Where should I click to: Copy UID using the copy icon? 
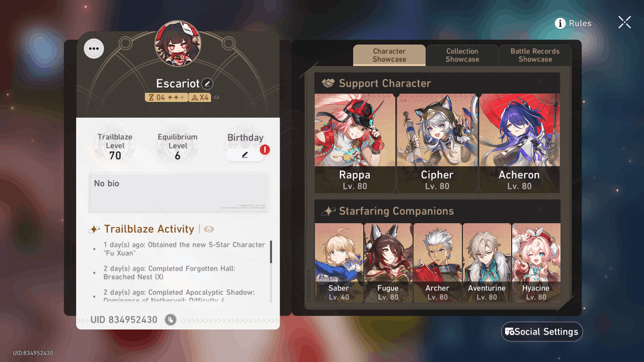170,320
